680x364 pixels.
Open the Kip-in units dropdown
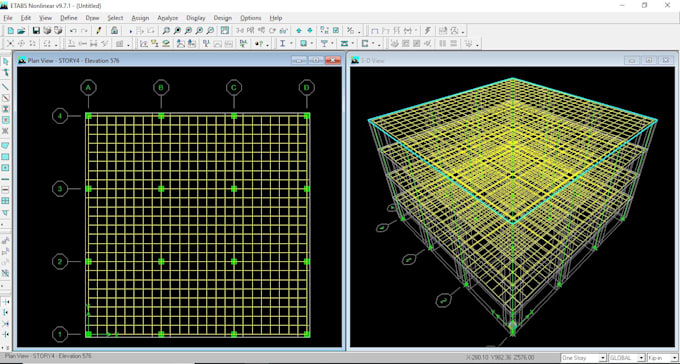(x=662, y=358)
